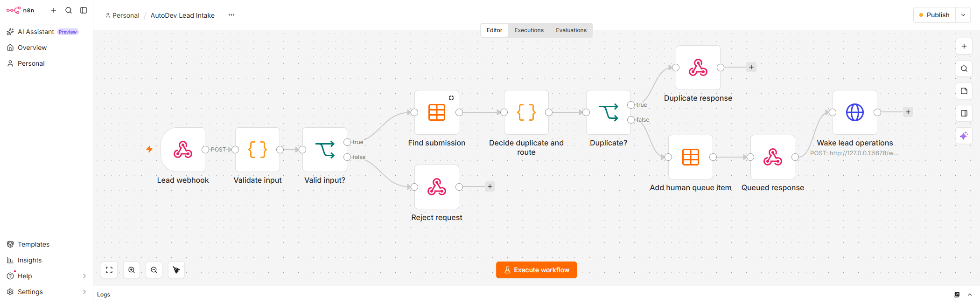Go to Overview page

(x=32, y=48)
